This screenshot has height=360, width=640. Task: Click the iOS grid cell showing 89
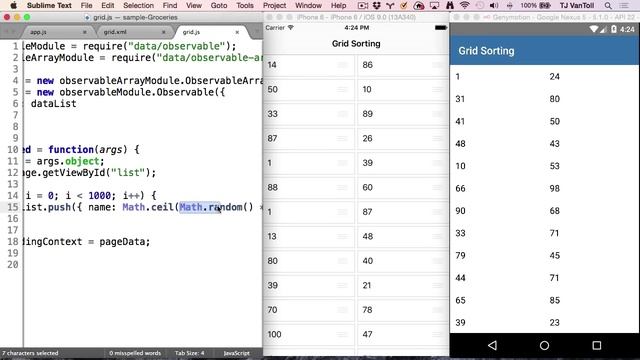[403, 114]
